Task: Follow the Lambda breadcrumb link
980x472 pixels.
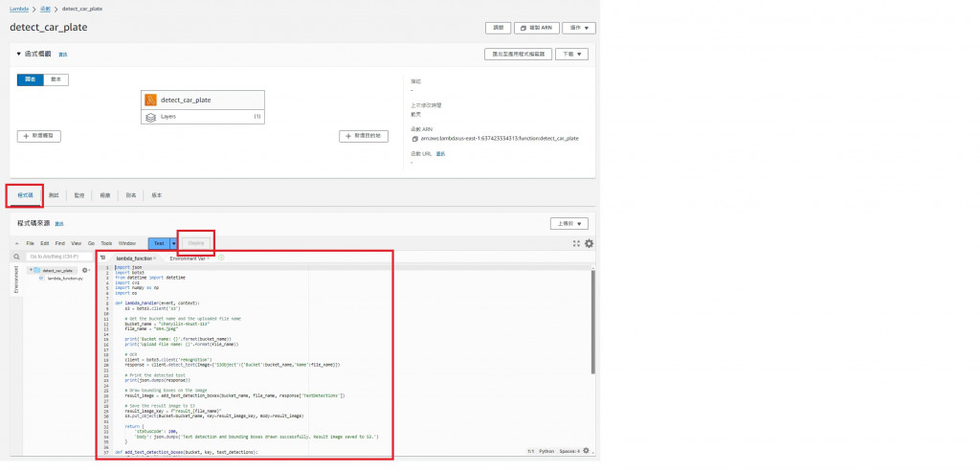Action: (19, 9)
